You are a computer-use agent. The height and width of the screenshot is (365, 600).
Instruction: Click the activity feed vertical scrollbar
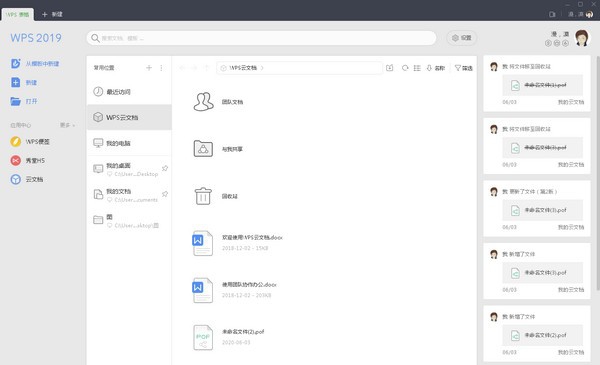click(598, 173)
